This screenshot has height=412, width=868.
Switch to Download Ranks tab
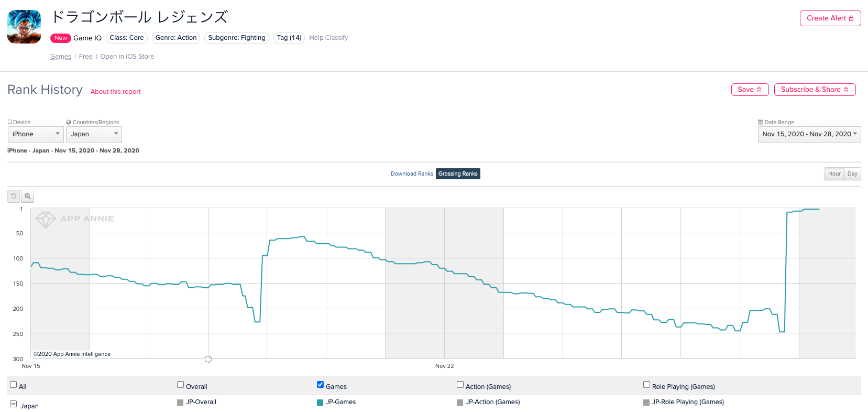pyautogui.click(x=412, y=174)
